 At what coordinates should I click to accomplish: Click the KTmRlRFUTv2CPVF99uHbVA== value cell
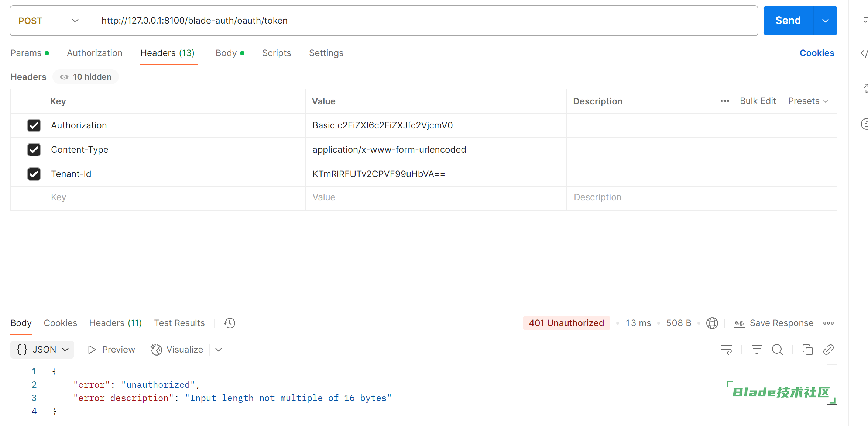point(436,174)
